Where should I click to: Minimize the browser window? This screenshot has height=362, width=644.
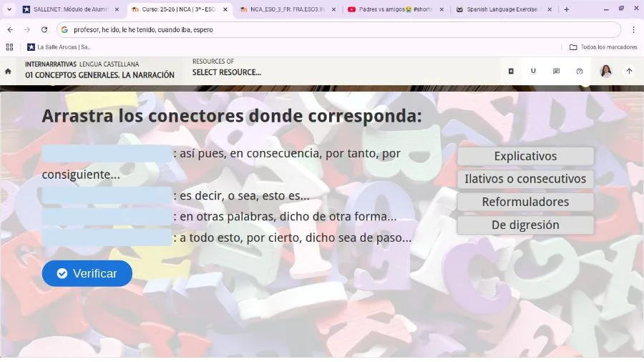click(x=606, y=9)
